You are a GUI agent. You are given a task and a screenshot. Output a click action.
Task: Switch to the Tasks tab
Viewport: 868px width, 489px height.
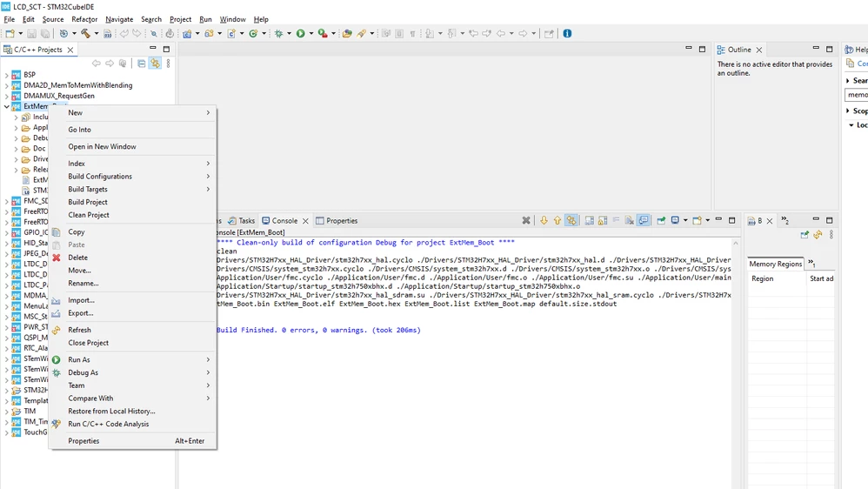click(242, 220)
